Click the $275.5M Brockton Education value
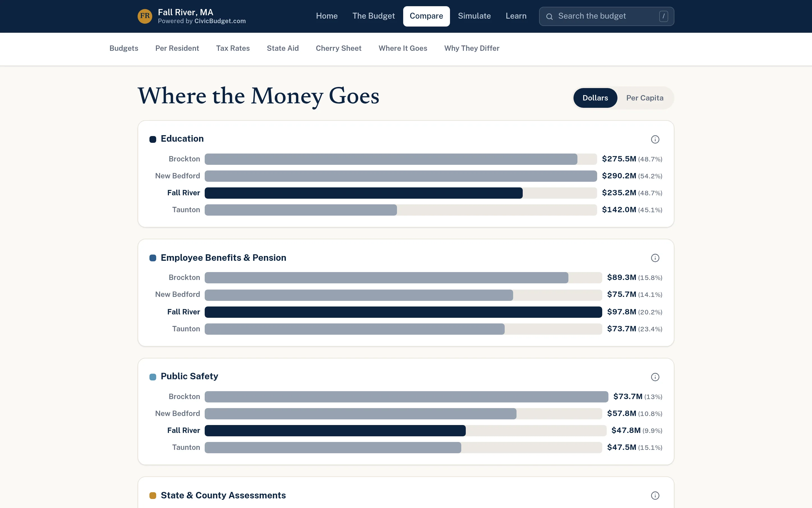The height and width of the screenshot is (508, 812). tap(619, 159)
